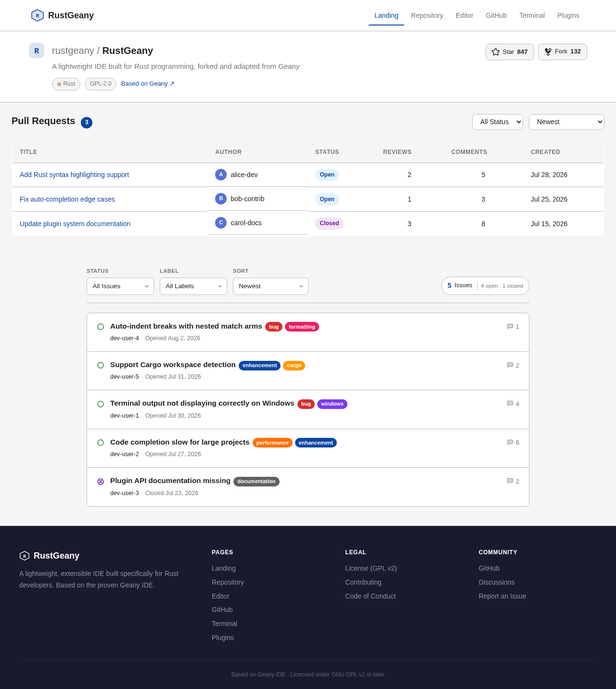Switch to the Plugins tab
Image resolution: width=616 pixels, height=689 pixels.
coord(568,15)
